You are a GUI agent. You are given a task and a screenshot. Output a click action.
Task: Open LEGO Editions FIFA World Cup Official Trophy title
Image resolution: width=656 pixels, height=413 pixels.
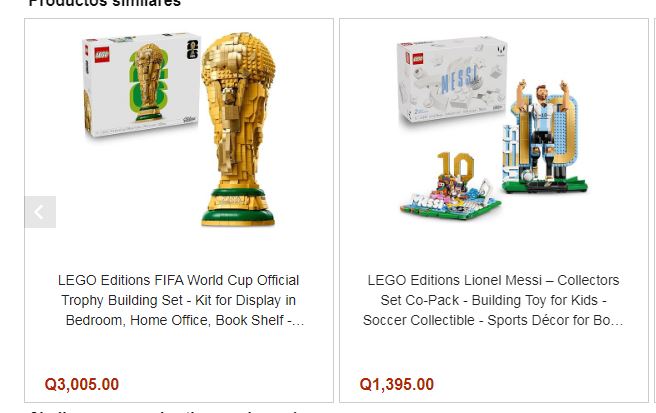[179, 300]
